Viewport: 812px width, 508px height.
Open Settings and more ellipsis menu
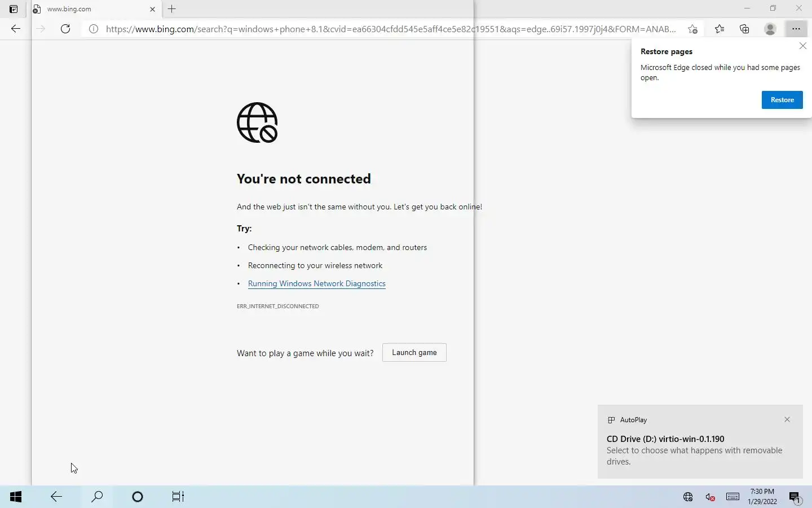(x=796, y=29)
